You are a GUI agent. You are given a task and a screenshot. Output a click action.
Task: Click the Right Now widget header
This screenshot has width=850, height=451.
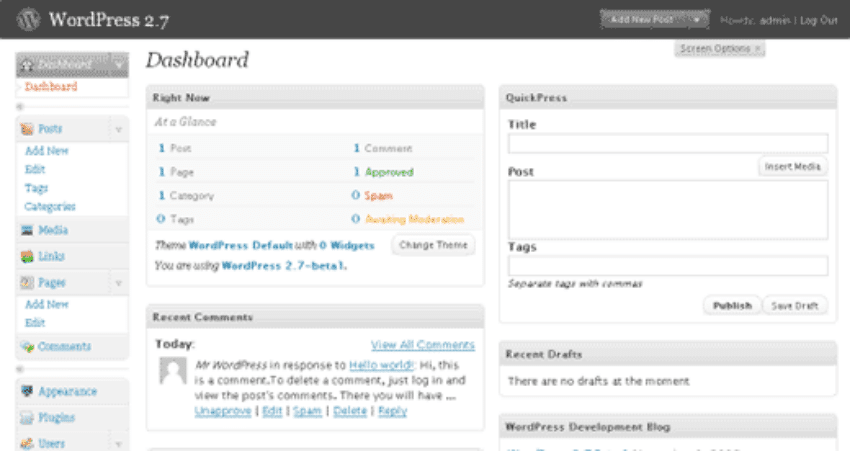pyautogui.click(x=315, y=98)
